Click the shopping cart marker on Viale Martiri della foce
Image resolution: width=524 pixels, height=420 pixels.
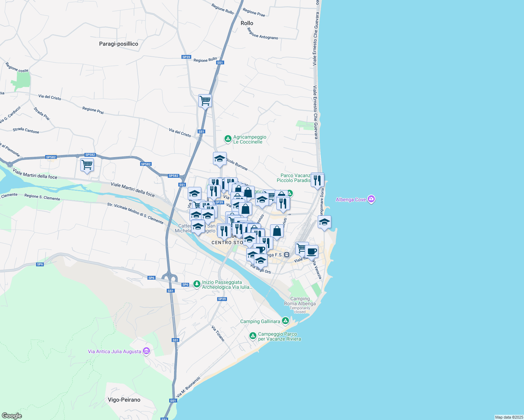coord(87,165)
